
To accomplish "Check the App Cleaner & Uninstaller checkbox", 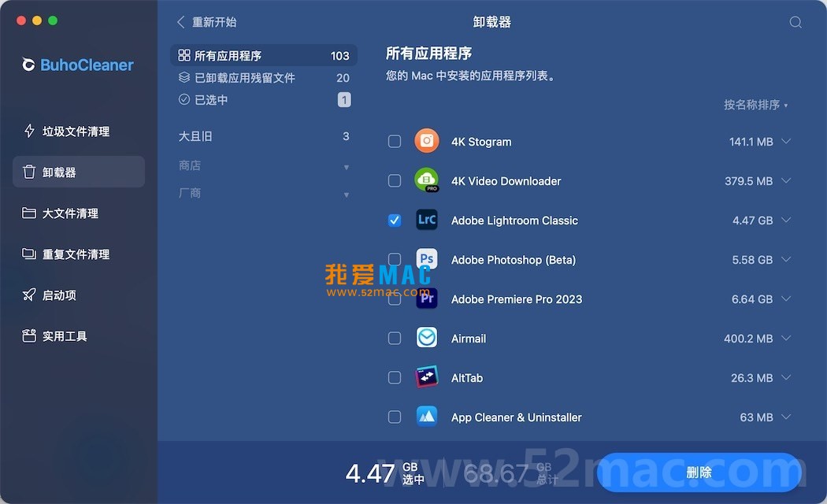I will tap(395, 417).
